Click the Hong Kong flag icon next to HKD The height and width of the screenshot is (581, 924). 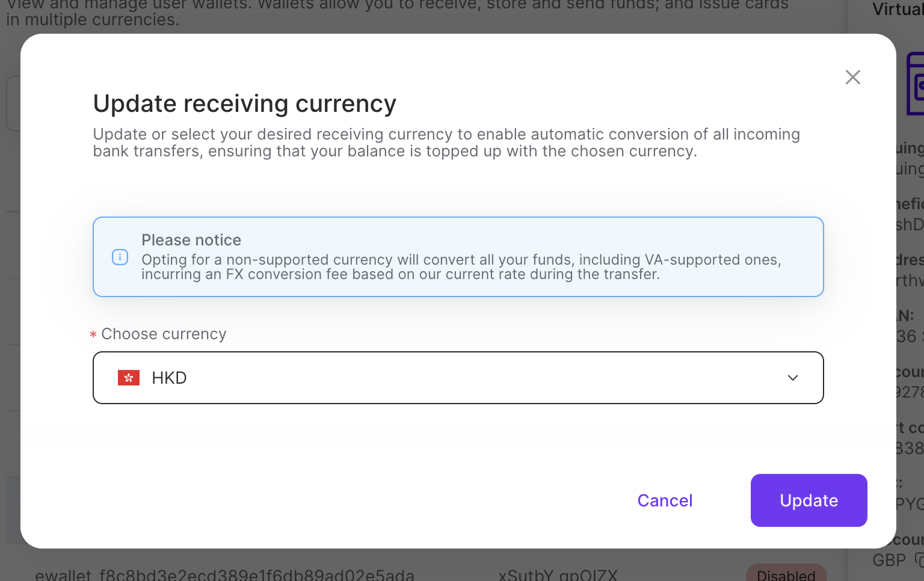pos(129,377)
